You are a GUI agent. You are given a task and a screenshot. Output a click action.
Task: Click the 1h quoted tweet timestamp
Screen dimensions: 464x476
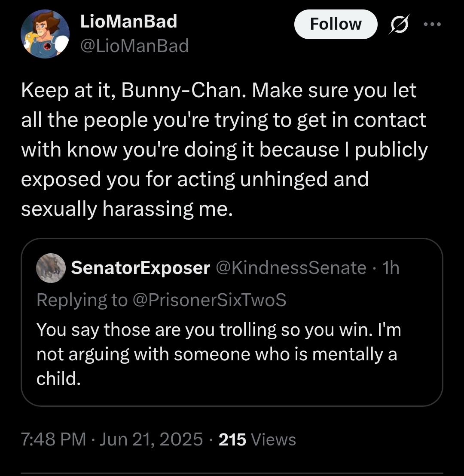391,268
